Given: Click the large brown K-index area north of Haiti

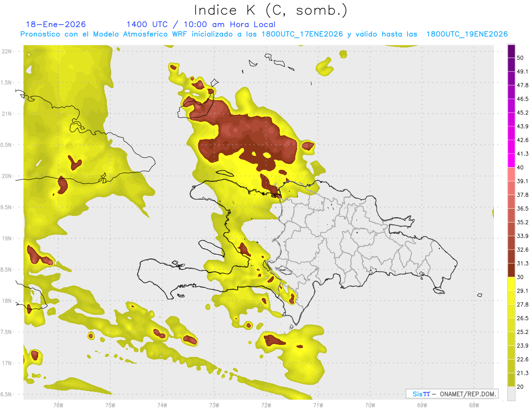Looking at the screenshot, I should click(248, 137).
